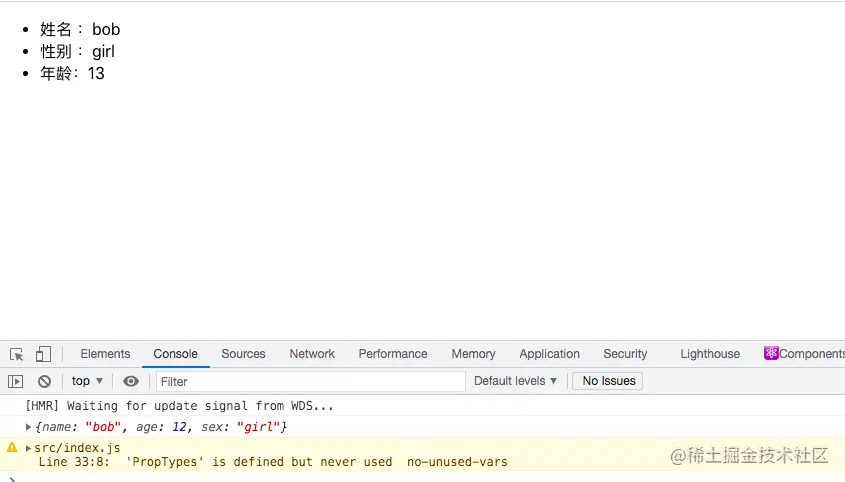Clear the console with the ban icon
The width and height of the screenshot is (845, 482).
click(x=45, y=382)
